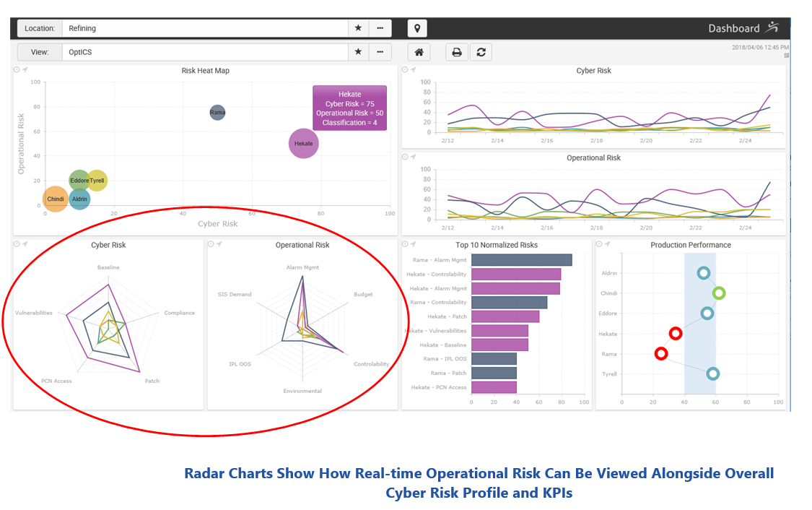This screenshot has height=510, width=812.
Task: Select the Tyrell bubble in heat map
Action: coord(98,181)
